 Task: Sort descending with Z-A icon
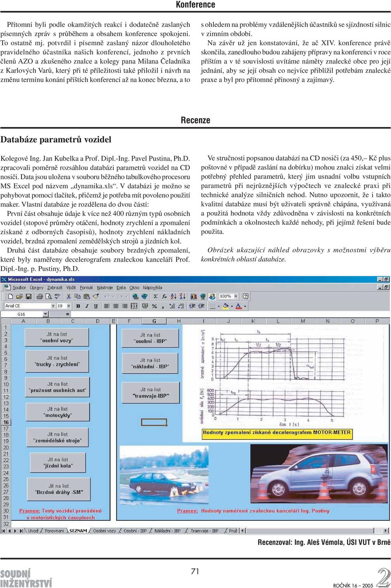(182, 296)
